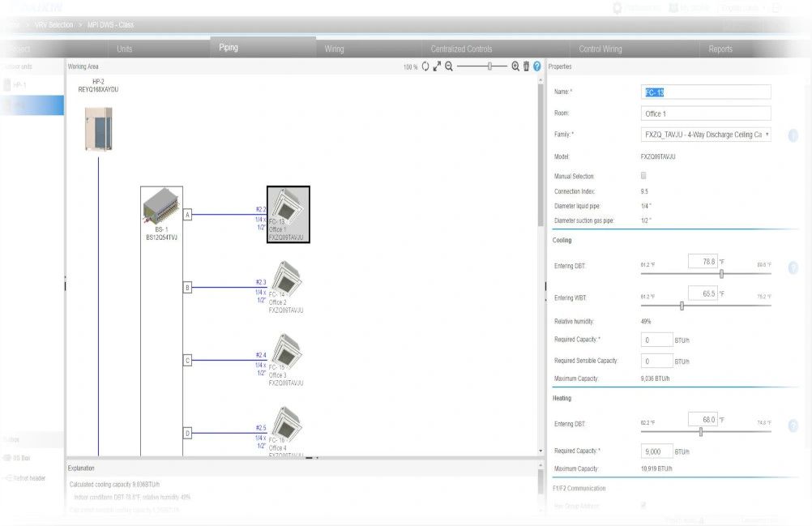Click the info icon beside Heating Entering DBT
Image resolution: width=812 pixels, height=526 pixels.
click(x=793, y=426)
